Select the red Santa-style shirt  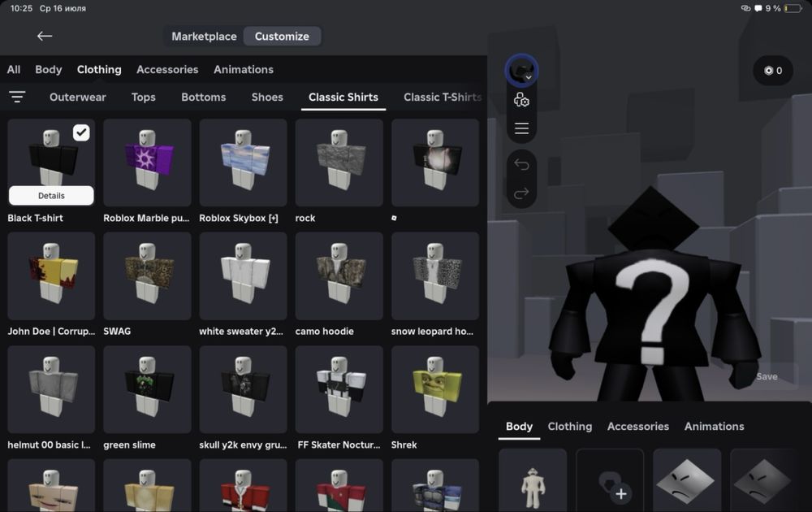click(243, 485)
